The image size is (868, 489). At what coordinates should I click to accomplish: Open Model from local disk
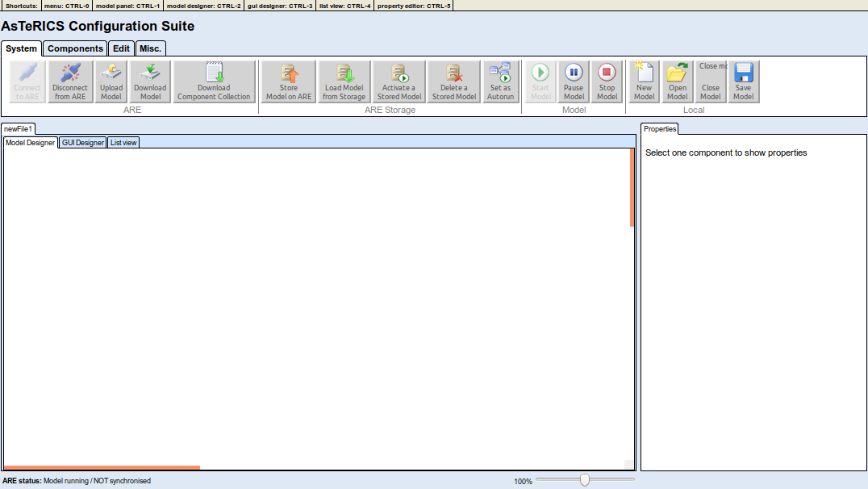677,81
